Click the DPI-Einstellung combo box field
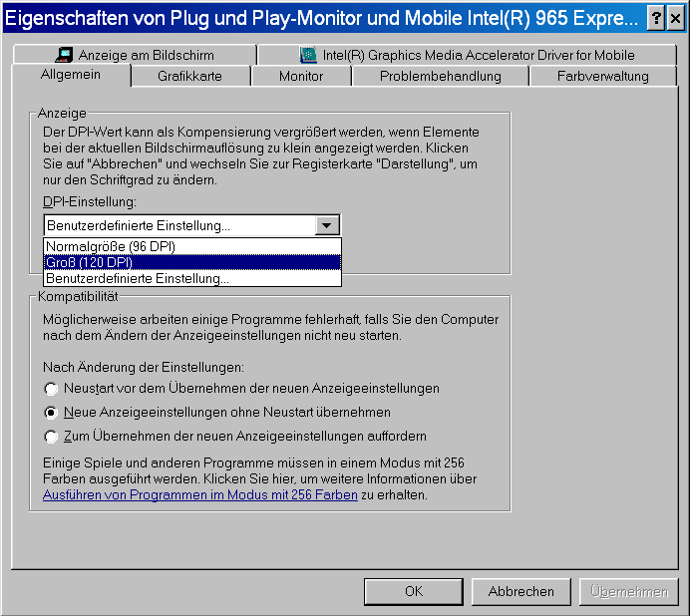Screen dimensions: 690x616 pyautogui.click(x=191, y=225)
